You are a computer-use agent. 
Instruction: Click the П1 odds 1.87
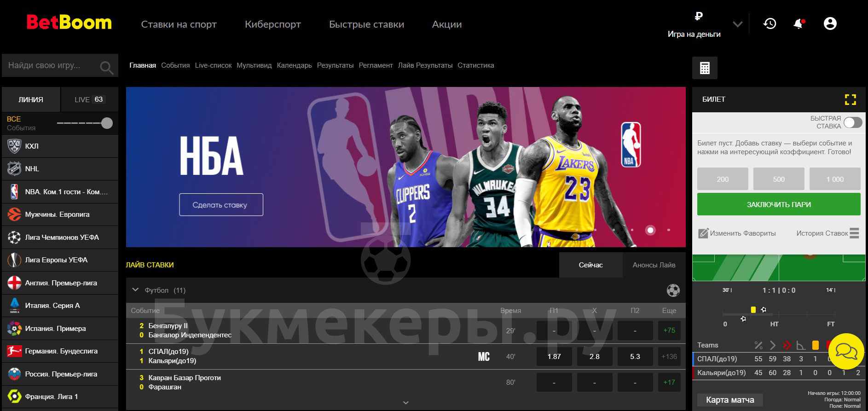click(554, 357)
